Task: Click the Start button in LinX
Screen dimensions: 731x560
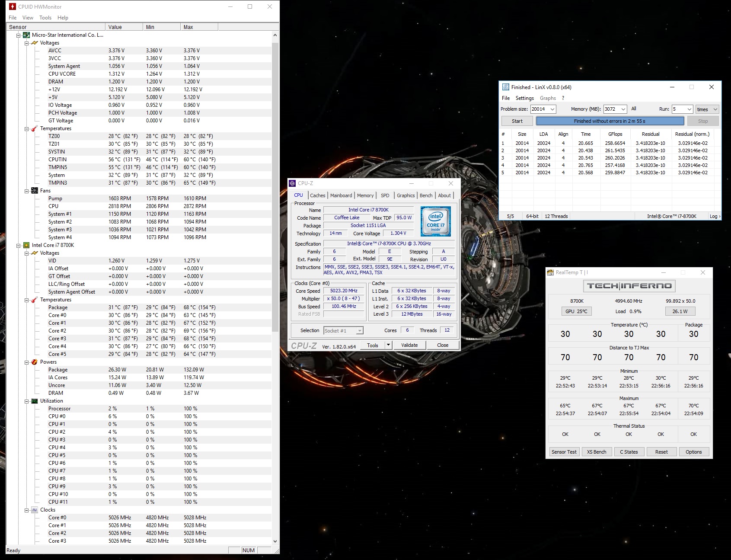Action: [517, 121]
